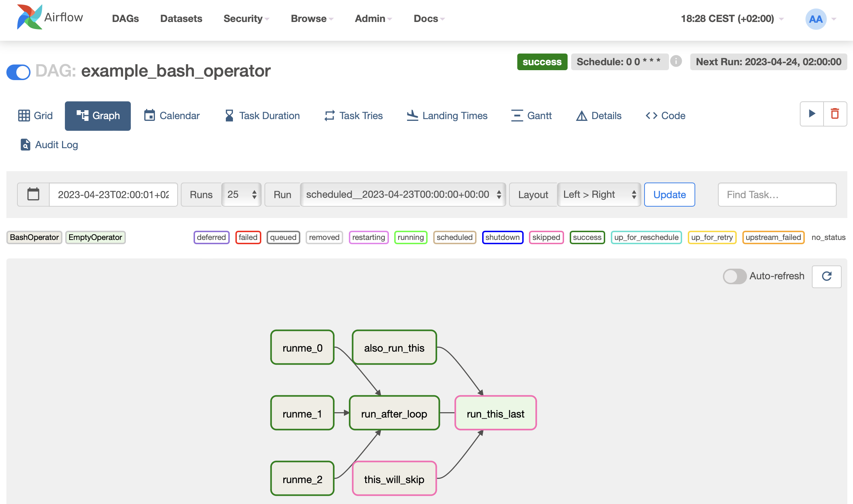Open the Audit Log
The height and width of the screenshot is (504, 853).
click(x=49, y=145)
